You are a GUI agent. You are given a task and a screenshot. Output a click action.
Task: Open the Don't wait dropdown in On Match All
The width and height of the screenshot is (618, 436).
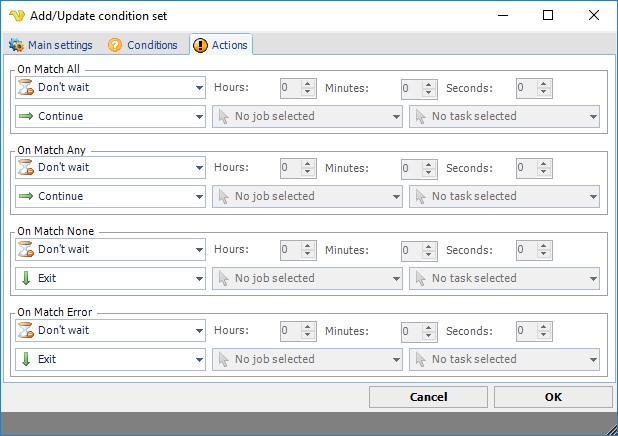tap(199, 87)
